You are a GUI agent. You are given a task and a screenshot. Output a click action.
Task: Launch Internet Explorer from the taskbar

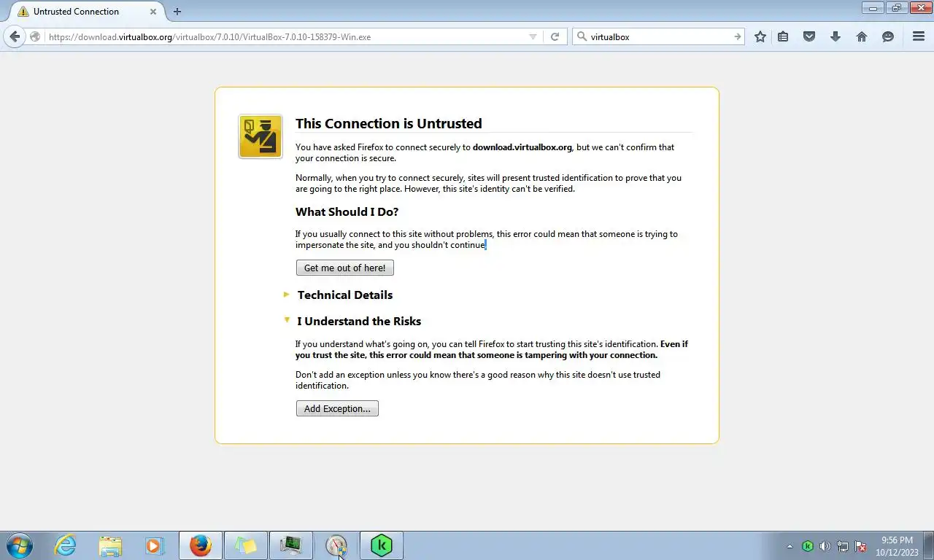pyautogui.click(x=65, y=545)
